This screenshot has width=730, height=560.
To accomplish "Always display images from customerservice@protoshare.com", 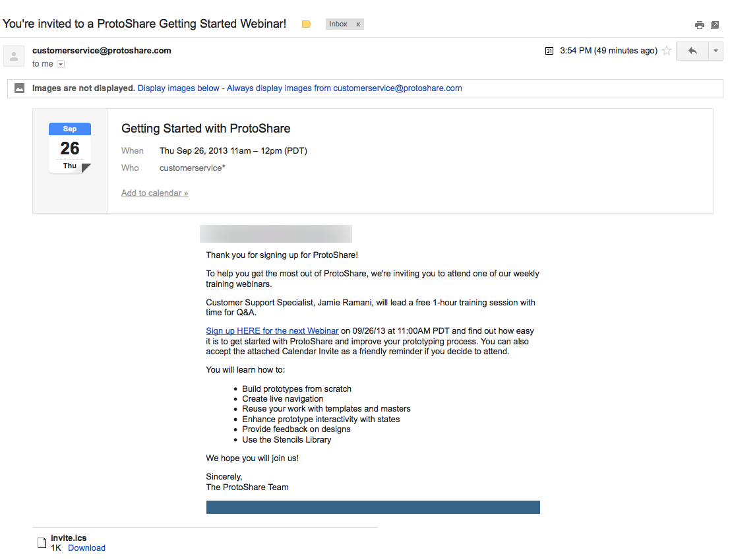I will click(344, 88).
